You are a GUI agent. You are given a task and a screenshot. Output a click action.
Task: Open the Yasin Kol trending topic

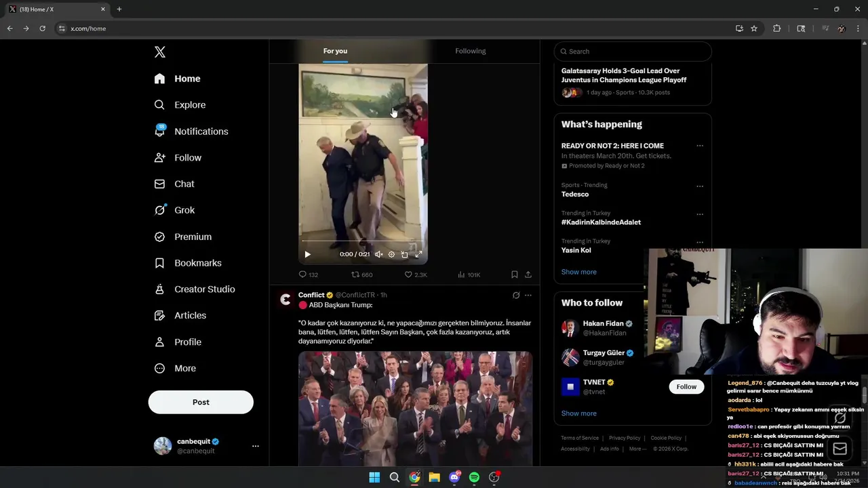576,250
